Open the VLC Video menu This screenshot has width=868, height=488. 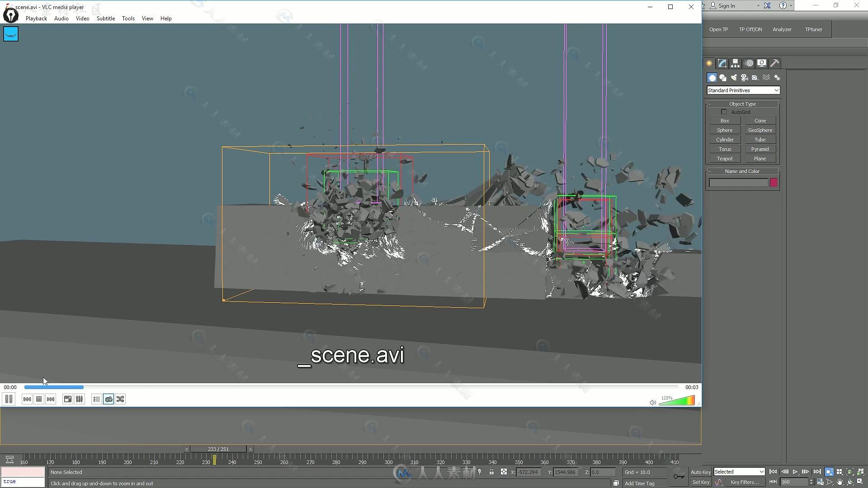click(x=82, y=19)
